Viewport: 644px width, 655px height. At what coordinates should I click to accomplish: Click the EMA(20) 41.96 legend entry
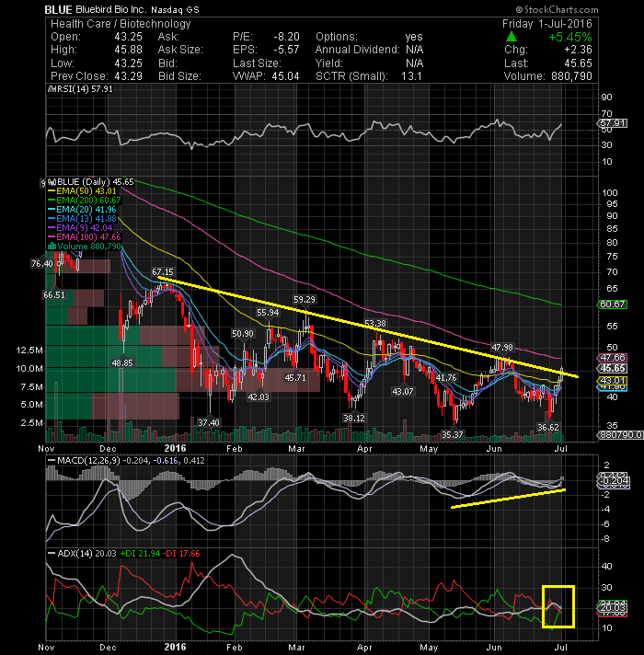(x=86, y=209)
